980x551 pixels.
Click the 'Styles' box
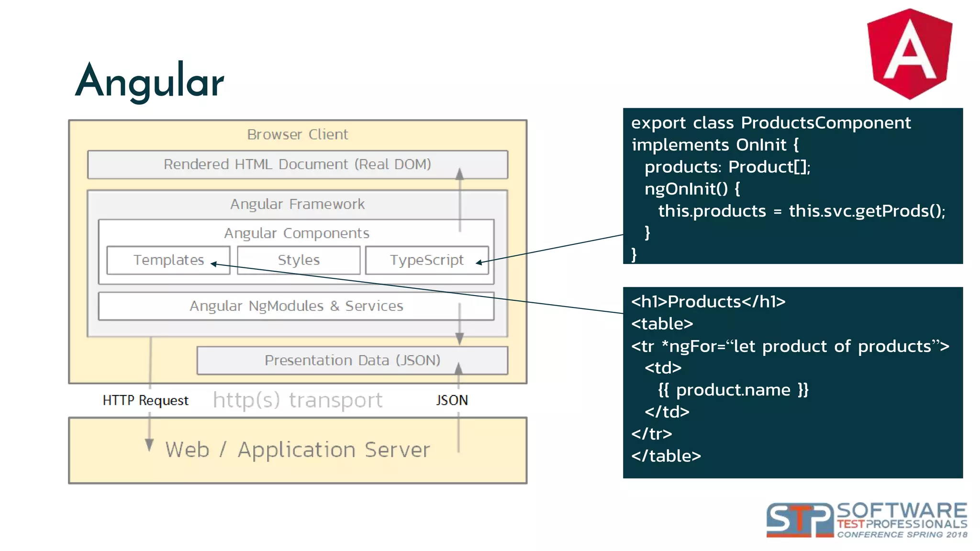click(x=299, y=260)
